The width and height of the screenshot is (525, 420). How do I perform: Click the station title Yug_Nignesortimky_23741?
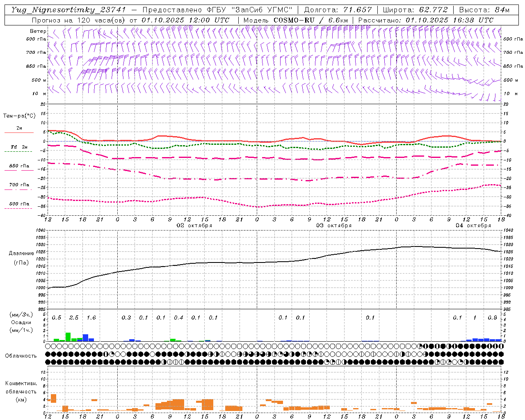tap(68, 10)
